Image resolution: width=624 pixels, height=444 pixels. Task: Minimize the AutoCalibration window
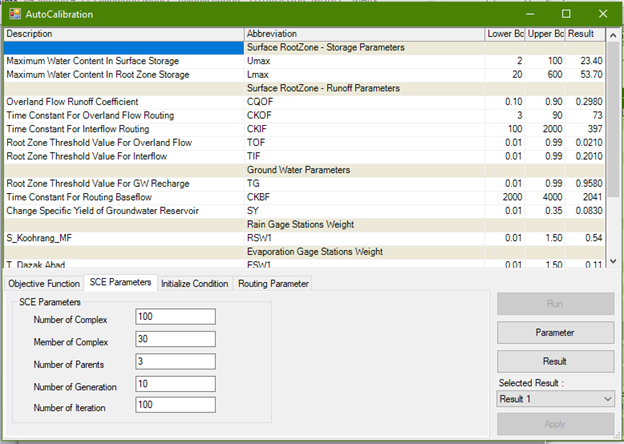pyautogui.click(x=532, y=15)
